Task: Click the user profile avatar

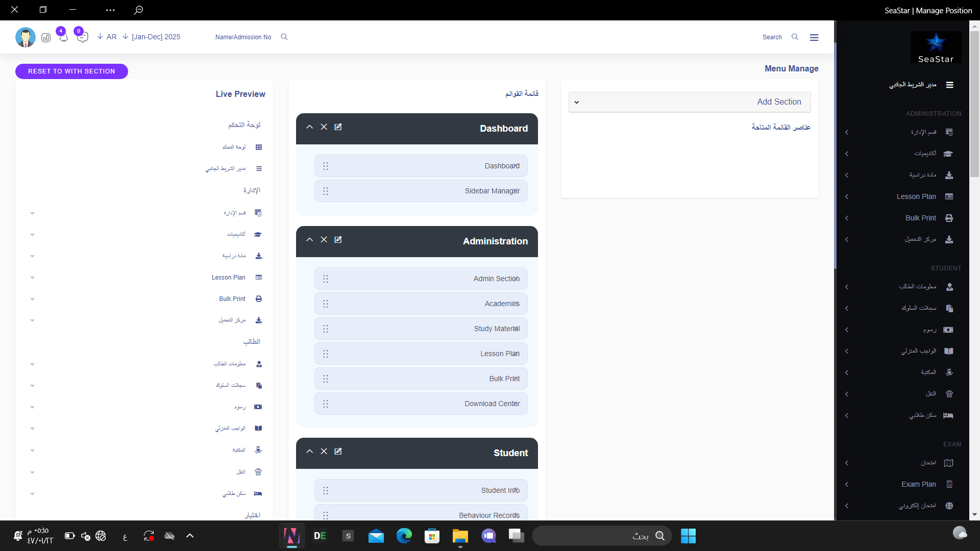Action: coord(25,37)
